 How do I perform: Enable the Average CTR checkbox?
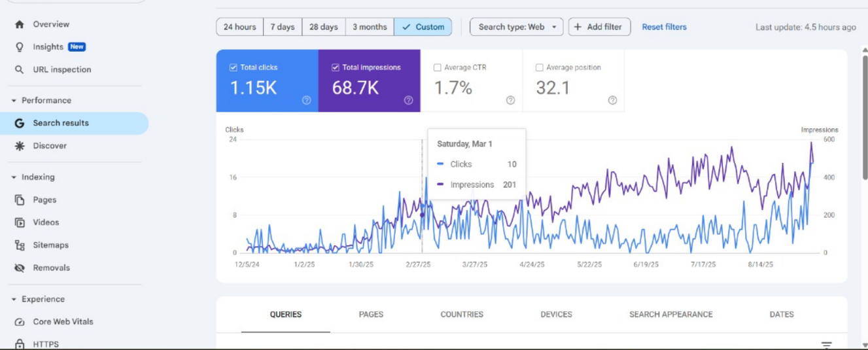point(438,67)
